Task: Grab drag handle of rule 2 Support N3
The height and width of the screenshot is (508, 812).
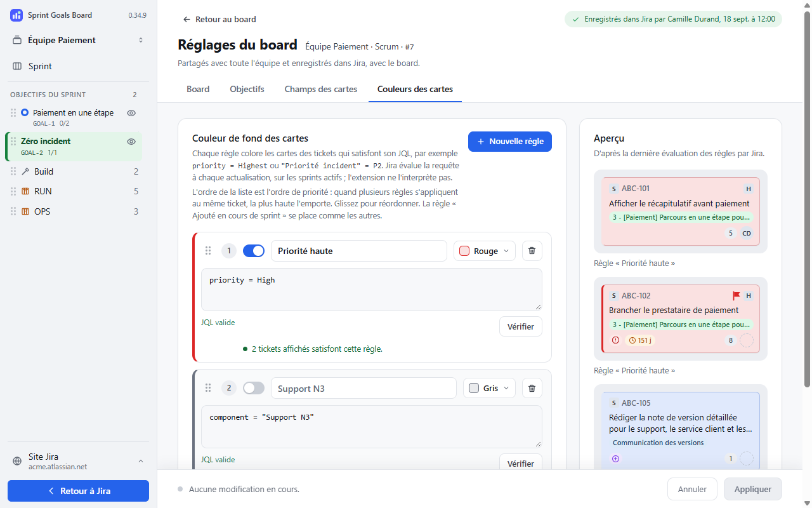Action: (208, 388)
